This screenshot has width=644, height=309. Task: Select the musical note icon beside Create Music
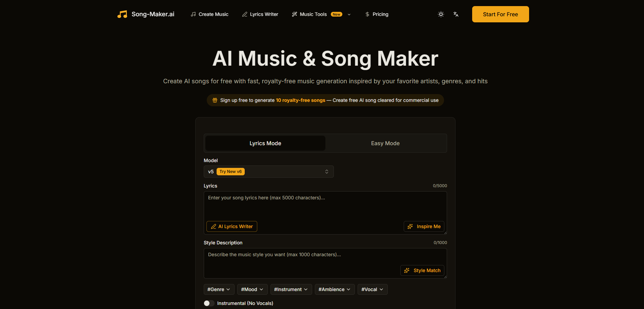point(193,14)
